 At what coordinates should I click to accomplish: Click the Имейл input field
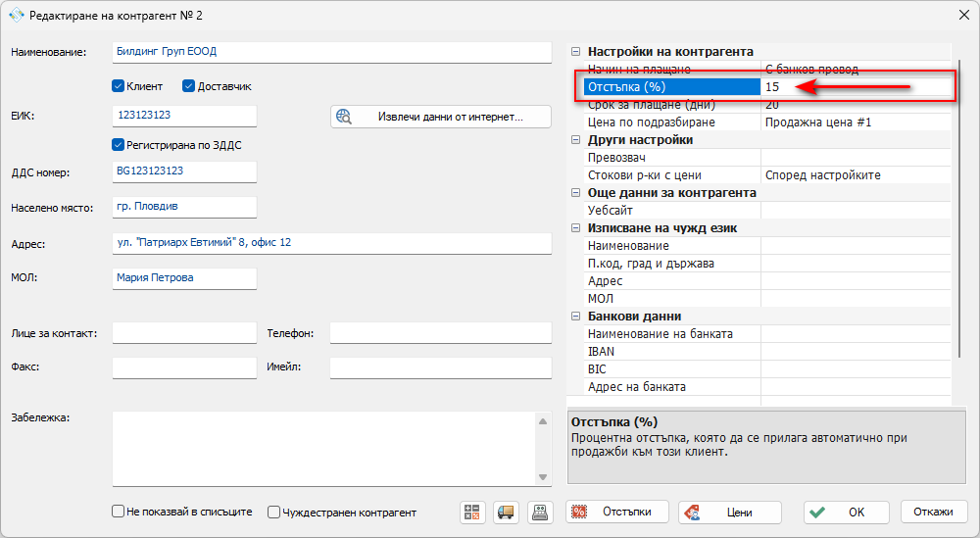441,367
